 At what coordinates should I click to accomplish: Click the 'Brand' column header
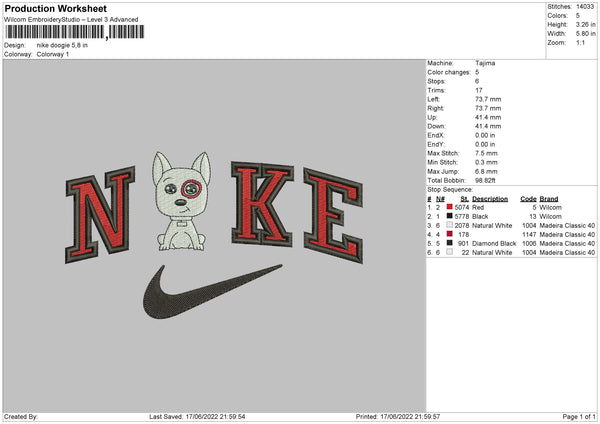tap(549, 199)
